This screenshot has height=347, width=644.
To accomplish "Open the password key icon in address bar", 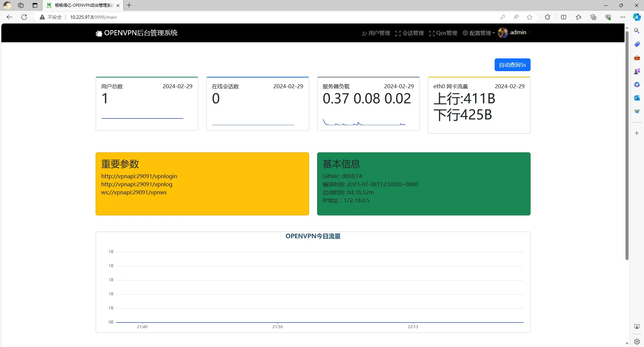I will (x=502, y=17).
